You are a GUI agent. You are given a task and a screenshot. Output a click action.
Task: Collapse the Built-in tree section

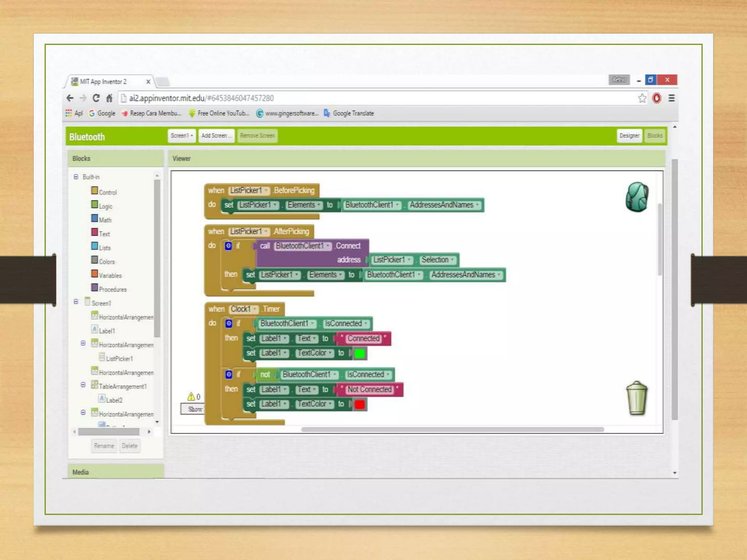[x=76, y=177]
